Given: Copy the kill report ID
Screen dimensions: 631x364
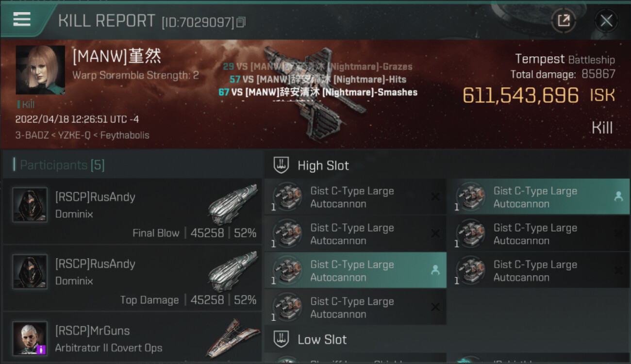Looking at the screenshot, I should [x=241, y=22].
